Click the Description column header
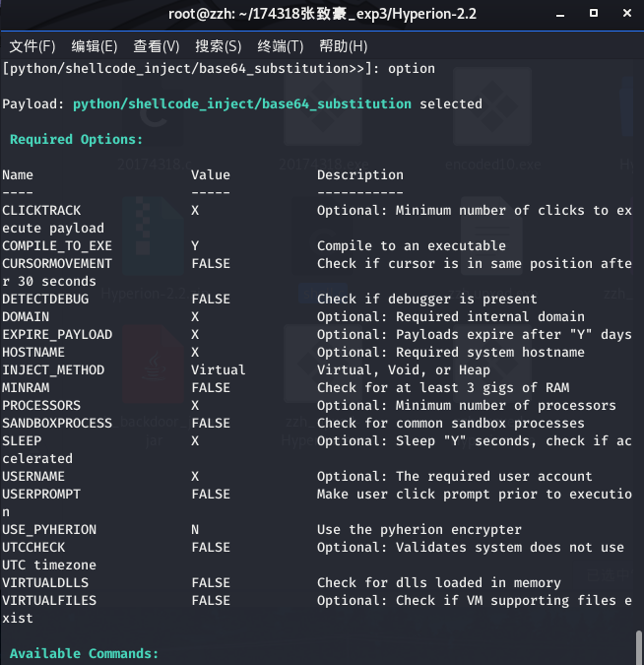The height and width of the screenshot is (665, 644). [360, 175]
